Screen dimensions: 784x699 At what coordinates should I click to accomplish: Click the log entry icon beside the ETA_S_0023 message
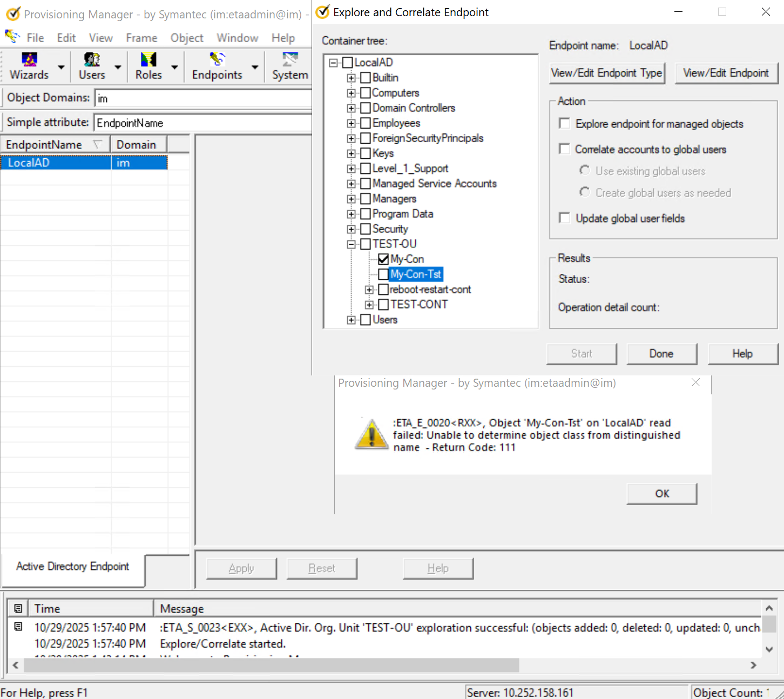18,627
